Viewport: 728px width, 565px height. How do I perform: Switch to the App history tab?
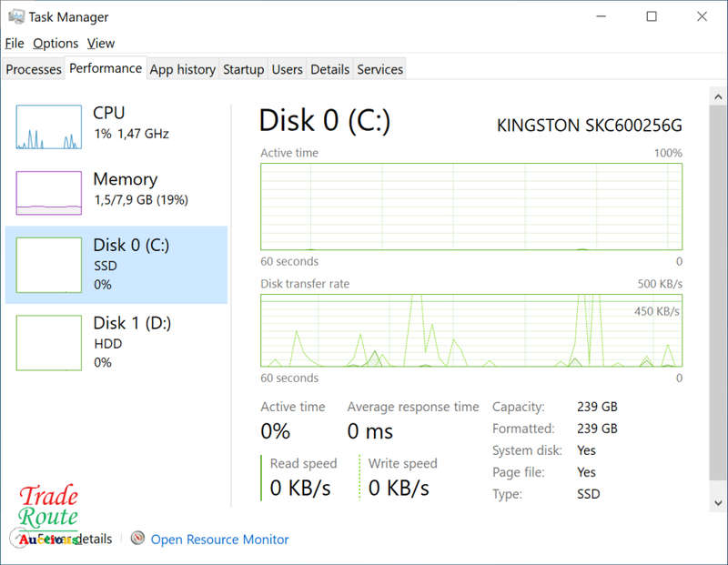click(183, 69)
